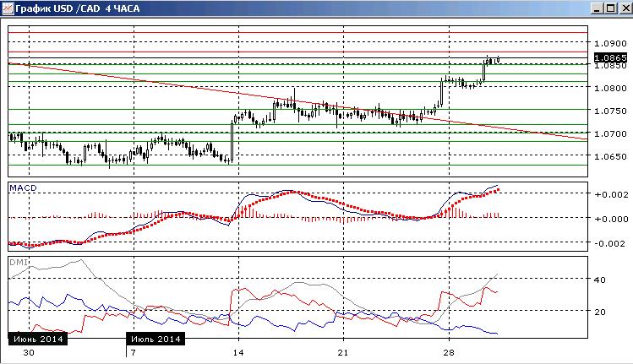Click the date label 28 on time axis

pos(449,353)
